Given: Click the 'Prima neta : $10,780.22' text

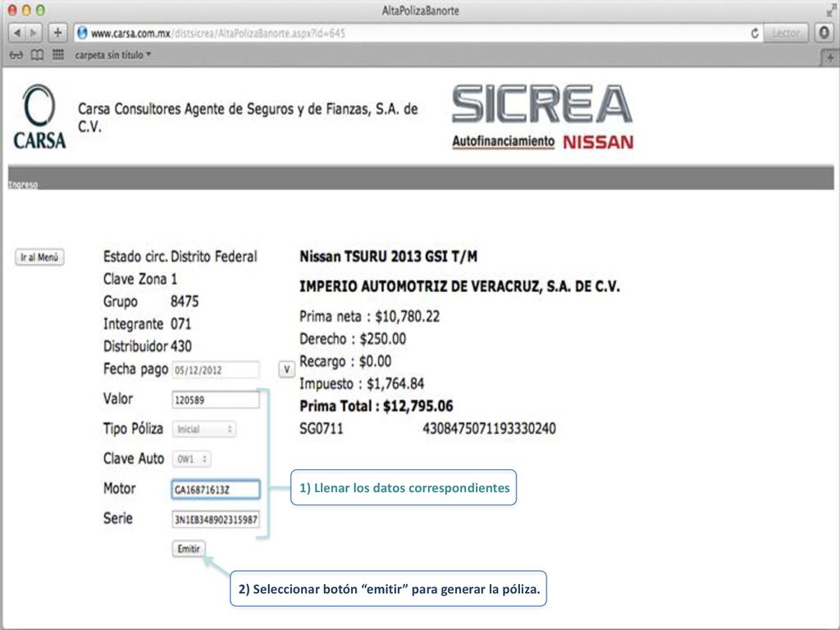Looking at the screenshot, I should (x=370, y=317).
